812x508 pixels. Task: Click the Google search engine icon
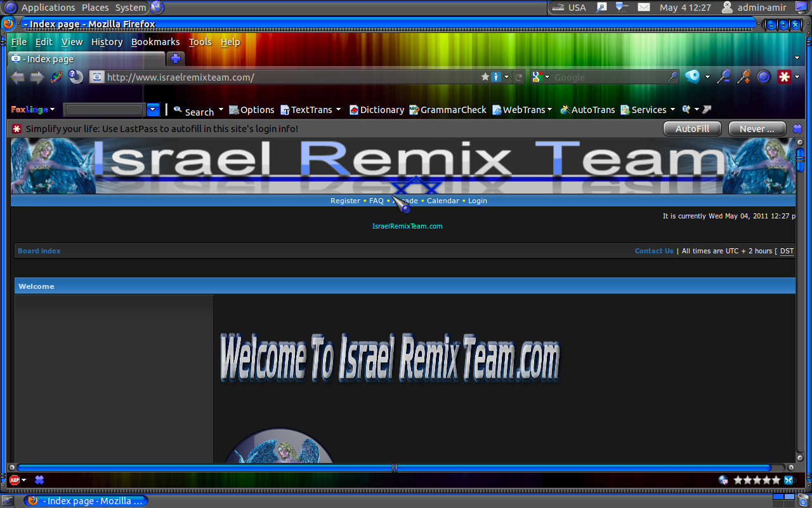point(537,77)
